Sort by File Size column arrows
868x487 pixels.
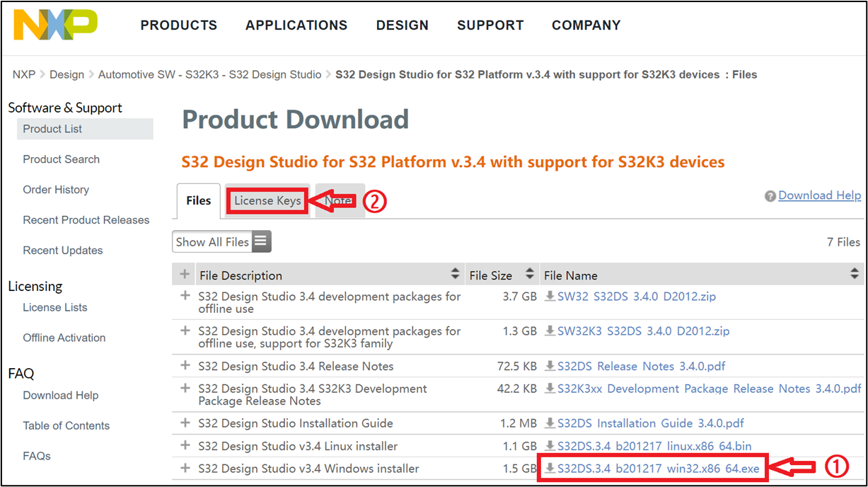(529, 275)
